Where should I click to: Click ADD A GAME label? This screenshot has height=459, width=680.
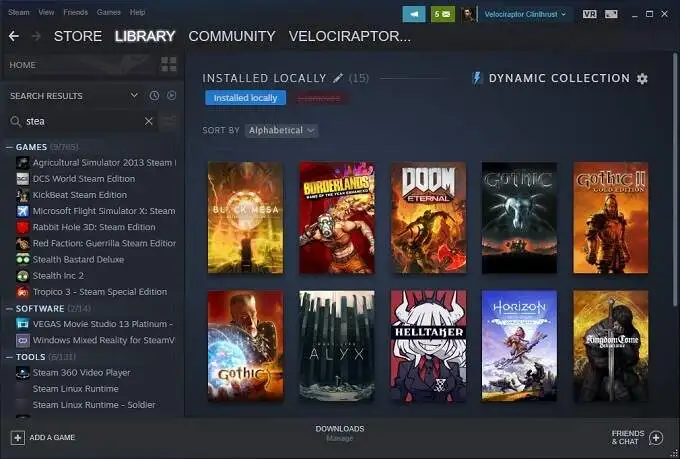52,438
